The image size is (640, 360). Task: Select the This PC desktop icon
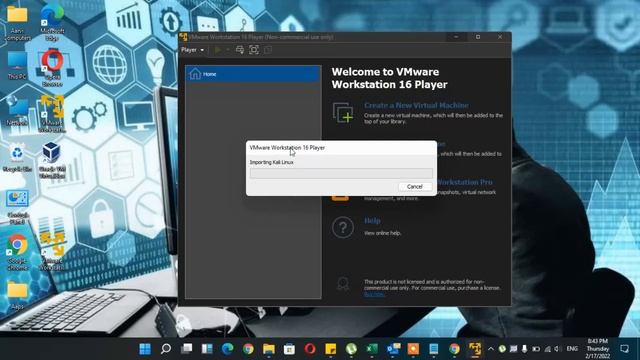[x=17, y=65]
